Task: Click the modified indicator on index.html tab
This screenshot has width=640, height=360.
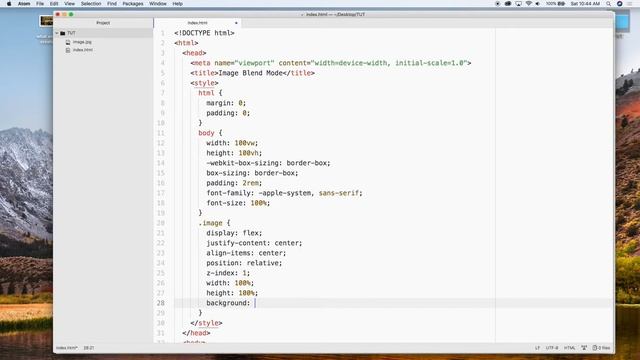Action: coord(236,23)
